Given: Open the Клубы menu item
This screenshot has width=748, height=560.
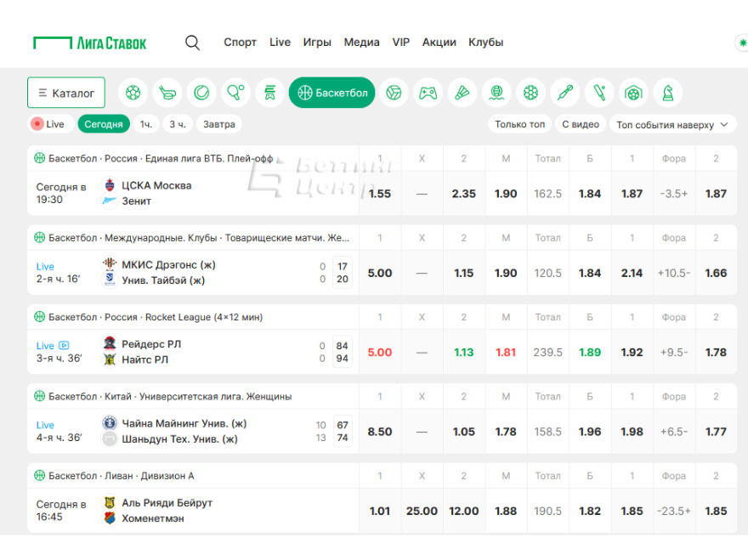Looking at the screenshot, I should pos(485,42).
